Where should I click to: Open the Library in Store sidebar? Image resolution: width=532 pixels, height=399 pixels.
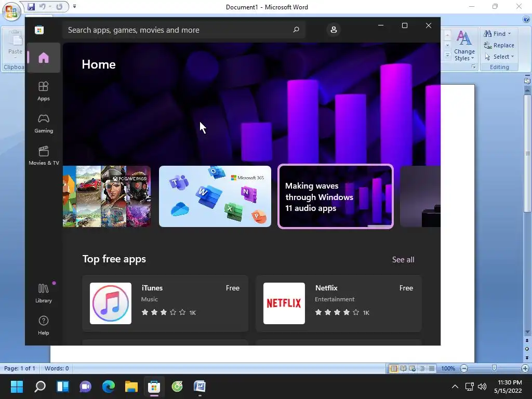[44, 293]
